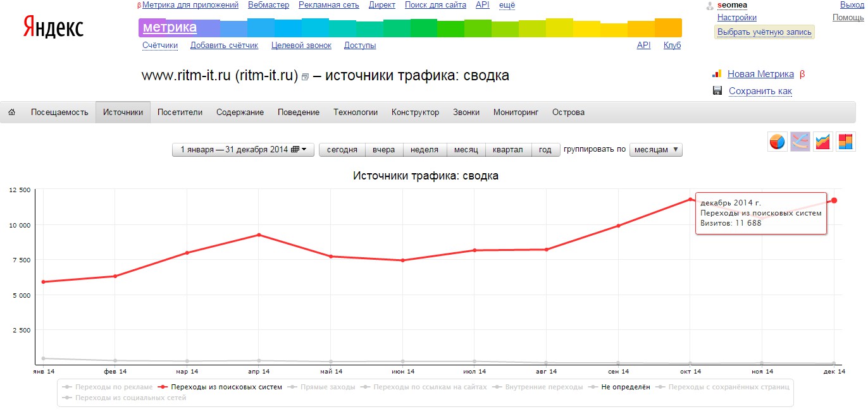Open the 'Новая Метрика' link
This screenshot has height=414, width=868.
(x=761, y=74)
